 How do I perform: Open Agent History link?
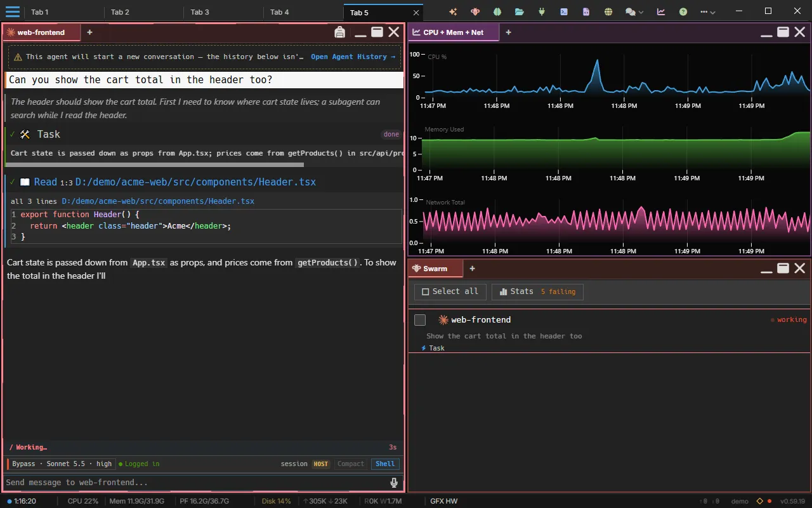353,57
